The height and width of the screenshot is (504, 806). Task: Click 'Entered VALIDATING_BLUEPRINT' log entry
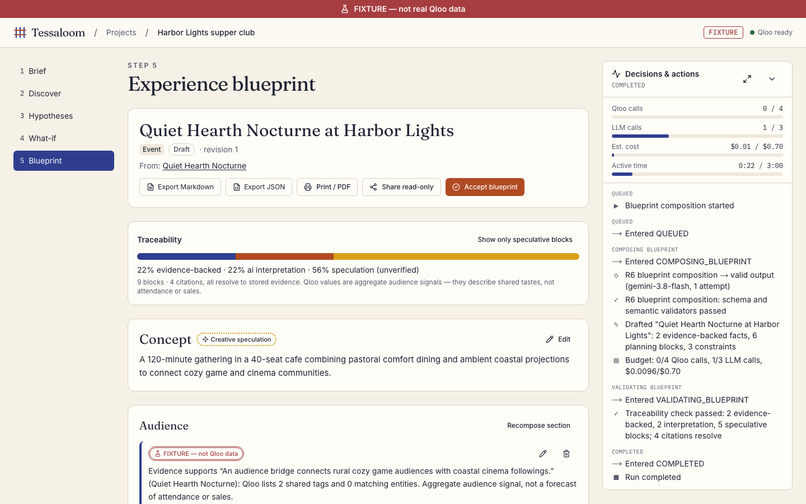click(x=686, y=400)
